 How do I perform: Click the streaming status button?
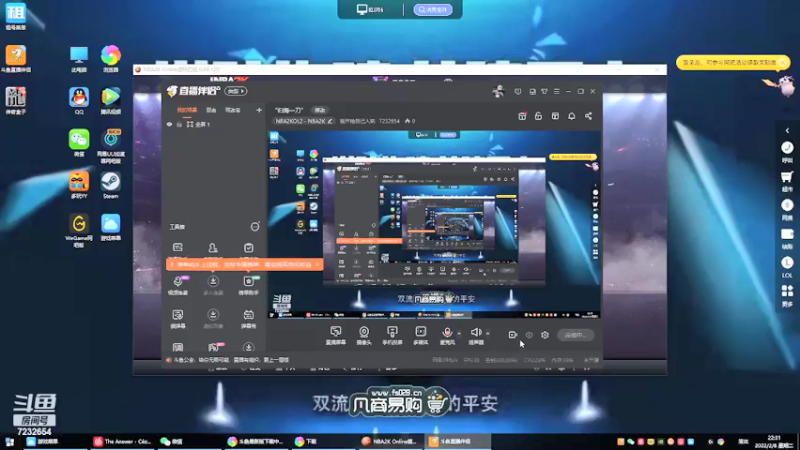point(575,335)
